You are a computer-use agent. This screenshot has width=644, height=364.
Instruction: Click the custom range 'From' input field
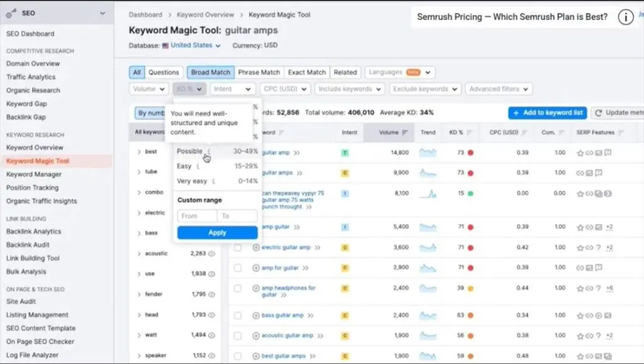click(197, 216)
